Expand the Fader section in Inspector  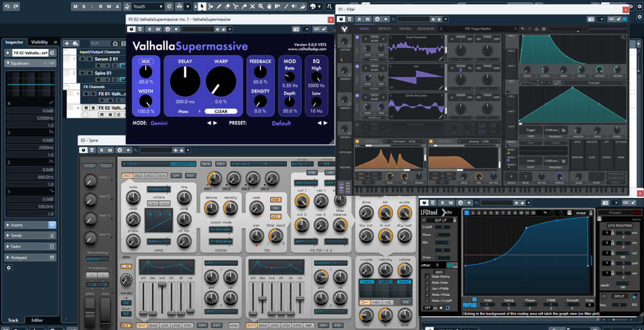30,246
